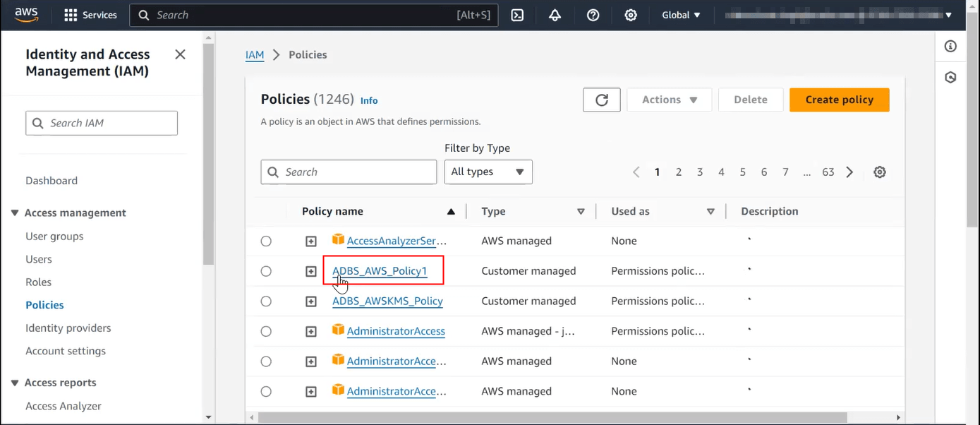Refresh the policies list
980x425 pixels.
point(601,100)
